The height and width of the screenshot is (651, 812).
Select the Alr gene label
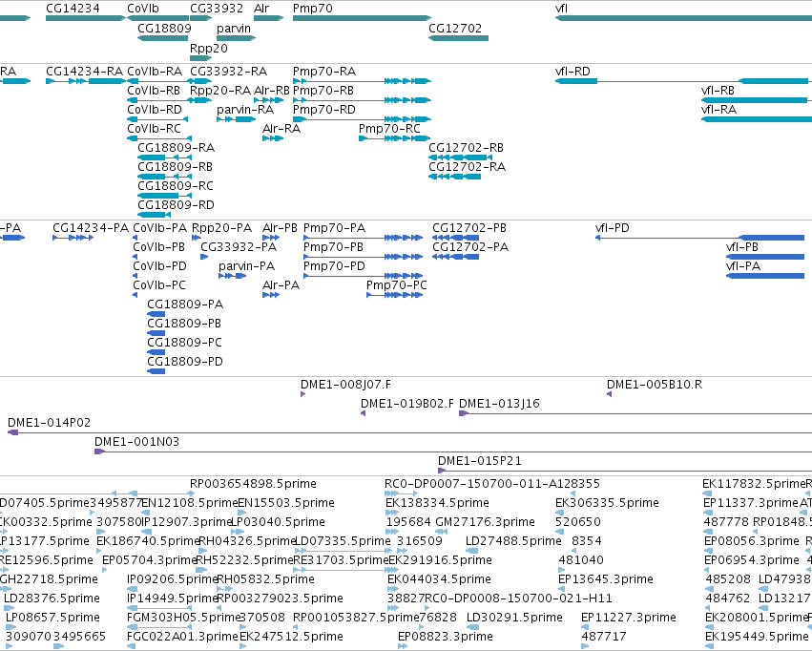[x=261, y=9]
